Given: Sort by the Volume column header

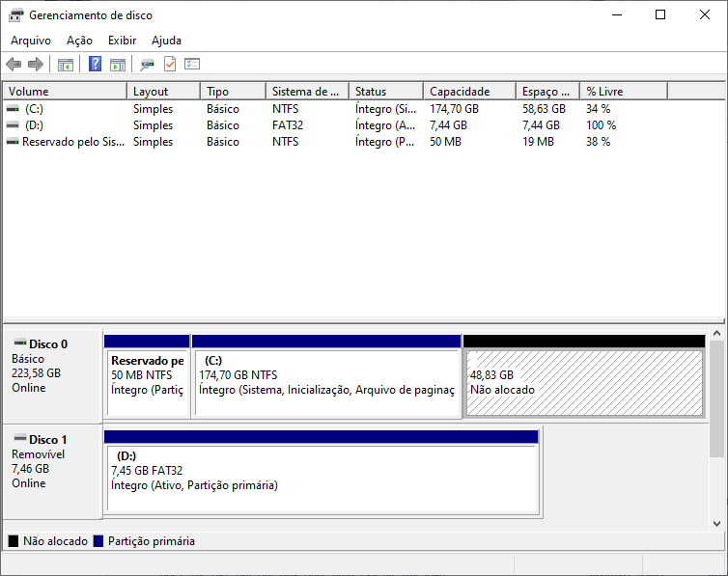Looking at the screenshot, I should click(x=65, y=92).
